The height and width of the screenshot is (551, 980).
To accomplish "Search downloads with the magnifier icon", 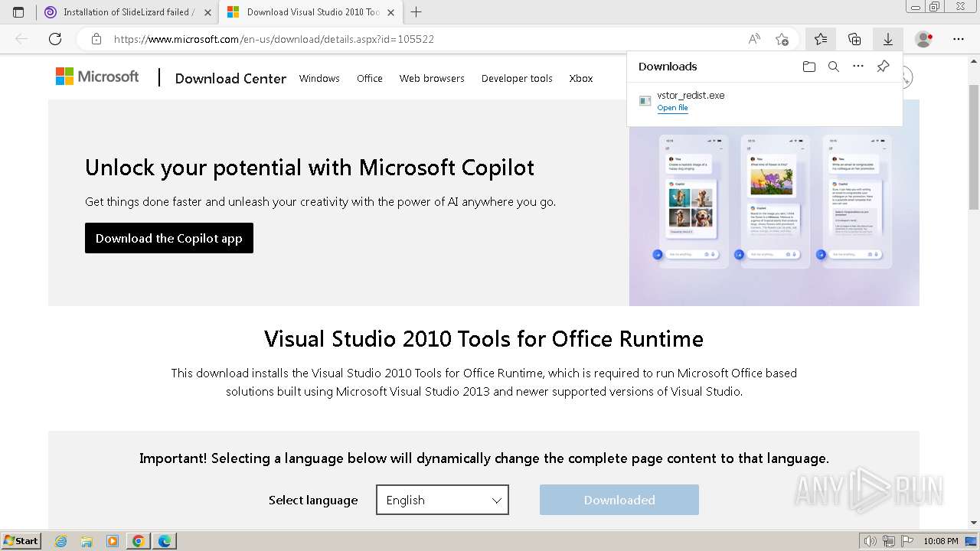I will coord(834,67).
